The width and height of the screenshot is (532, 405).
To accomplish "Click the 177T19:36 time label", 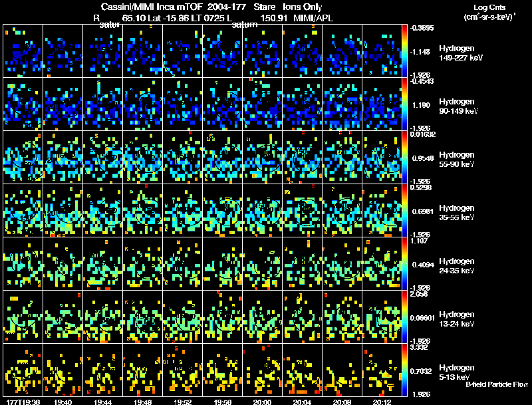I will click(x=23, y=402).
